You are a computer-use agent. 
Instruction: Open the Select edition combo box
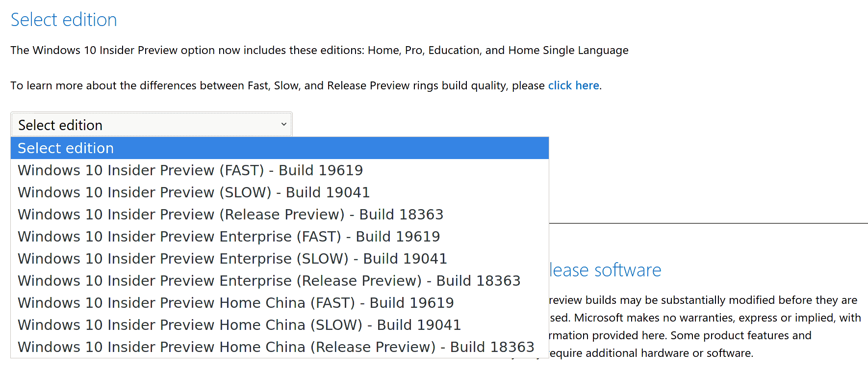pyautogui.click(x=147, y=125)
